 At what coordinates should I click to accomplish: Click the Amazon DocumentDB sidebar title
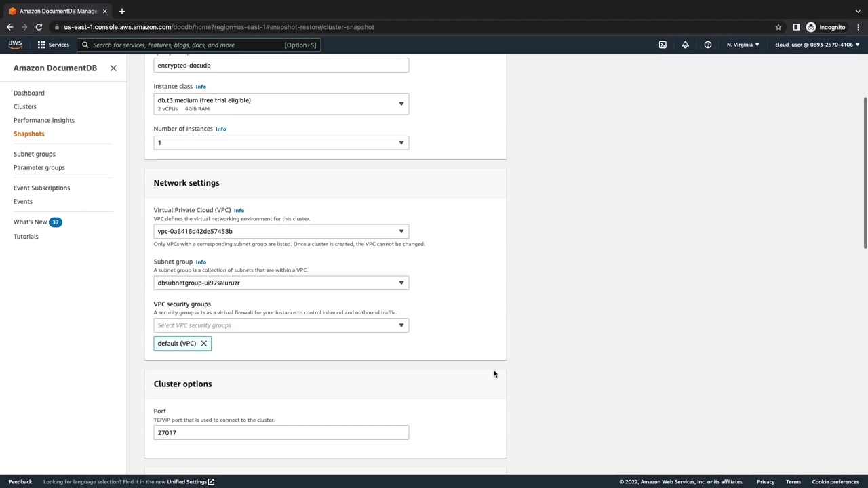click(55, 68)
